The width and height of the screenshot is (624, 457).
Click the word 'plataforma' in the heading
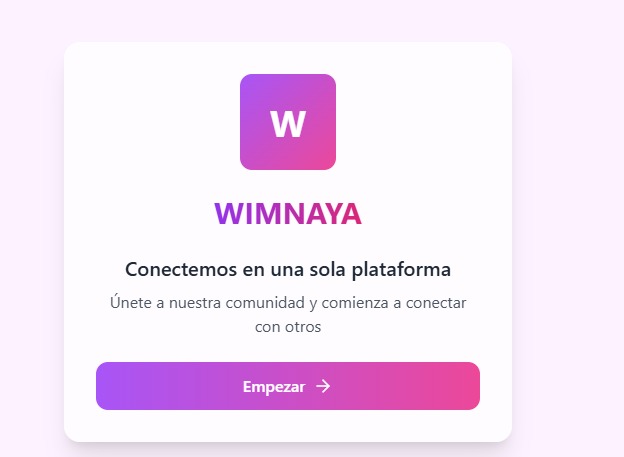(401, 270)
